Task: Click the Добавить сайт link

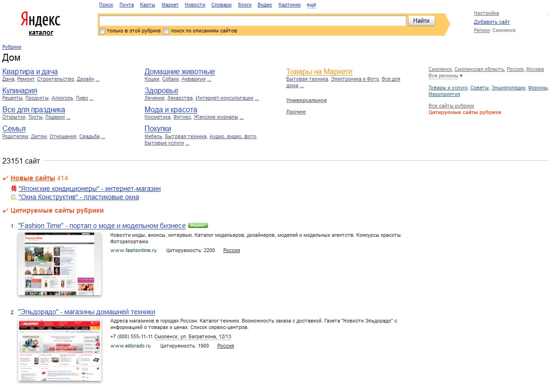Action: (492, 22)
